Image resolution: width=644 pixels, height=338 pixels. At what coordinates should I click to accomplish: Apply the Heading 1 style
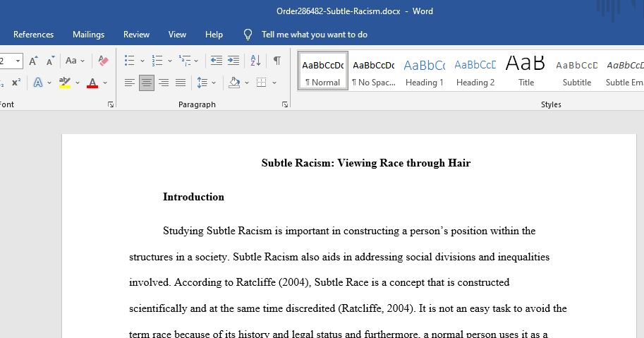click(x=424, y=71)
